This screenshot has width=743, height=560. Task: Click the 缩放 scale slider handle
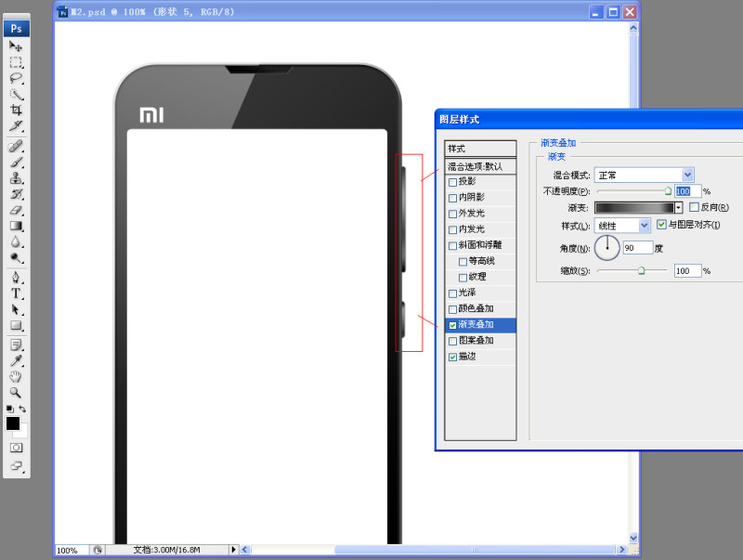[641, 271]
